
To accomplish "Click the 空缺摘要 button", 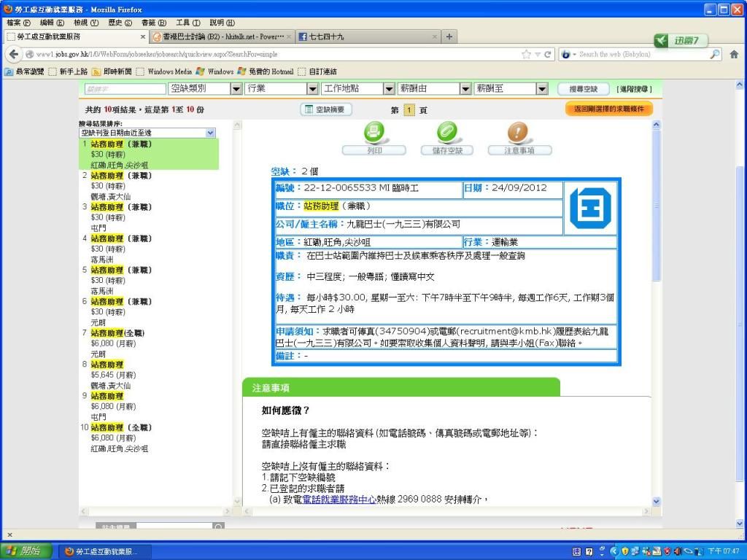I will tap(326, 109).
